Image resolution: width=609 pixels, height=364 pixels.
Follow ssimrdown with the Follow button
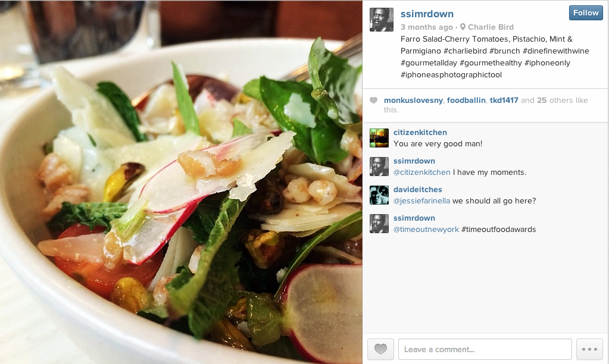[x=586, y=13]
